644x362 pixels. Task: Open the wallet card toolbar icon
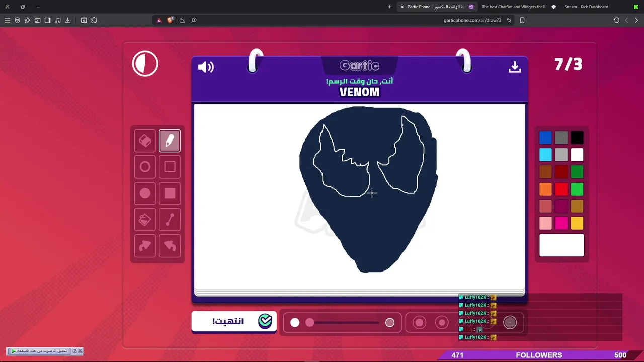[x=37, y=20]
